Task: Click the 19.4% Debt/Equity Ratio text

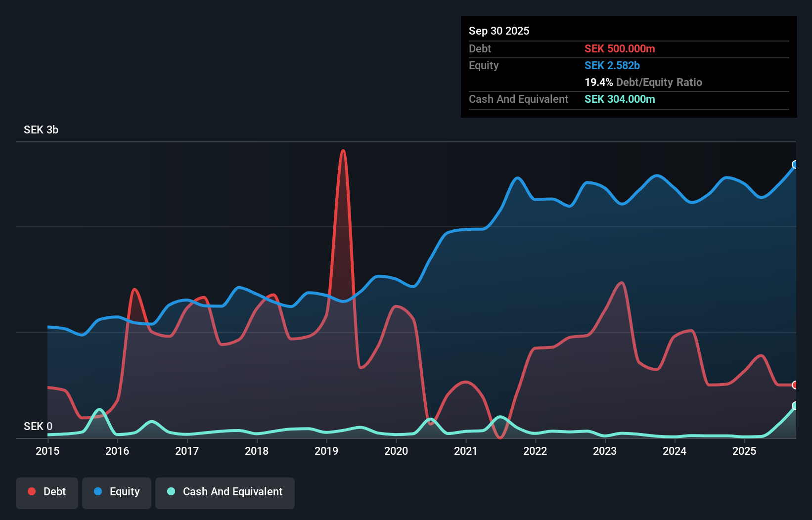Action: (x=643, y=82)
